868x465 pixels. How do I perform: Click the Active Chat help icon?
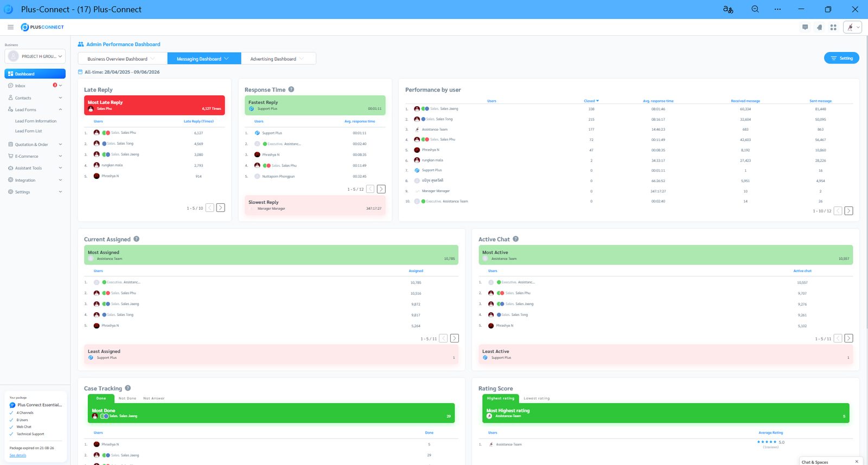pos(516,239)
